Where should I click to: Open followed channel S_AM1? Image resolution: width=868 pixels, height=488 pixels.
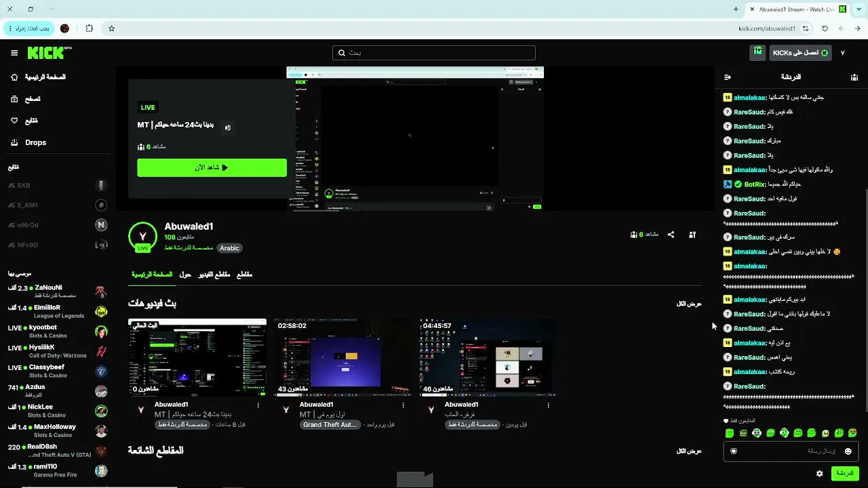(58, 205)
